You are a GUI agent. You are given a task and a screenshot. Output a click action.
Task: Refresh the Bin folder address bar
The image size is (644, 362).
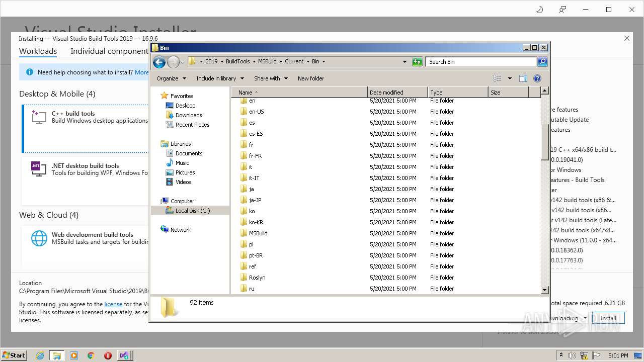[x=417, y=62]
